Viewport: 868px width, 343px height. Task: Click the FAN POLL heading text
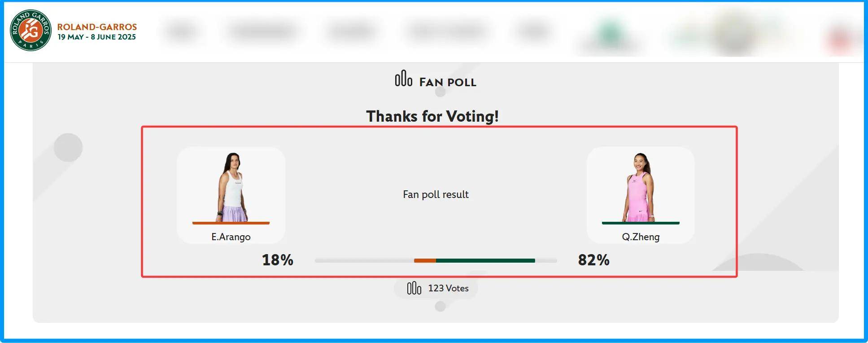click(x=448, y=82)
